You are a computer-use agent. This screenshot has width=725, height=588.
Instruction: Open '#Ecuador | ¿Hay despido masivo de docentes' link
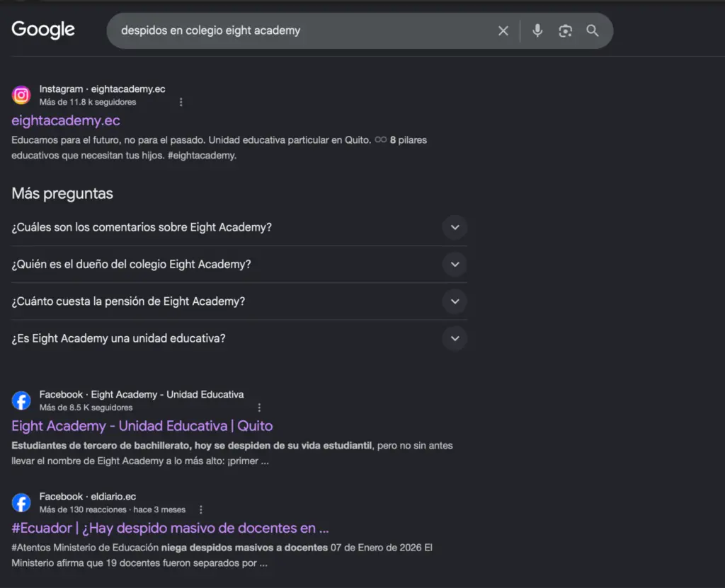(170, 528)
